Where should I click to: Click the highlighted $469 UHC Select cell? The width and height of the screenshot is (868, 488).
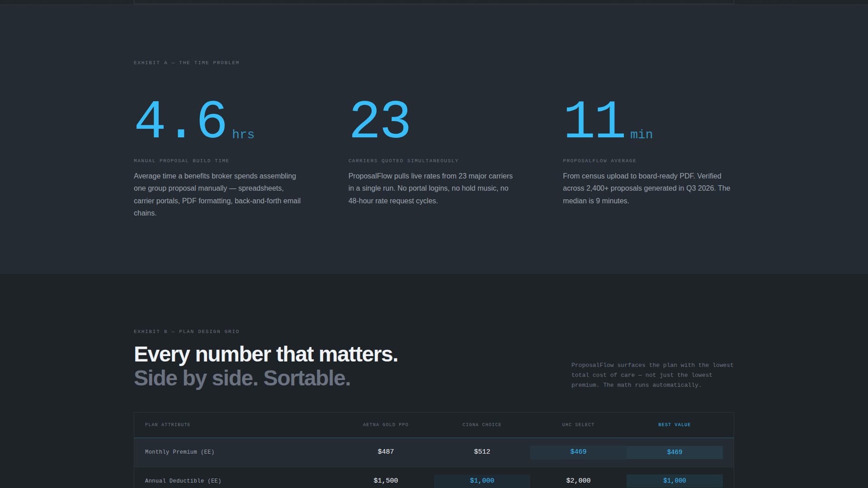pyautogui.click(x=578, y=452)
